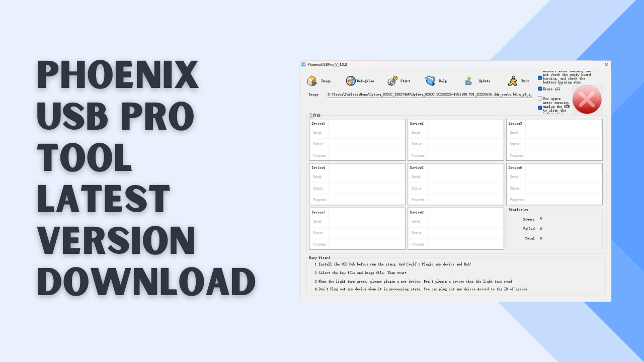Select the Device7 panel label
The image size is (644, 362).
pos(318,212)
